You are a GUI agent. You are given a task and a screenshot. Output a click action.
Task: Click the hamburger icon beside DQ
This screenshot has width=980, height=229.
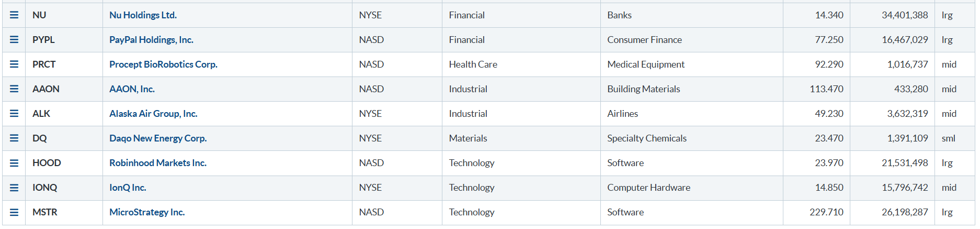pos(14,138)
